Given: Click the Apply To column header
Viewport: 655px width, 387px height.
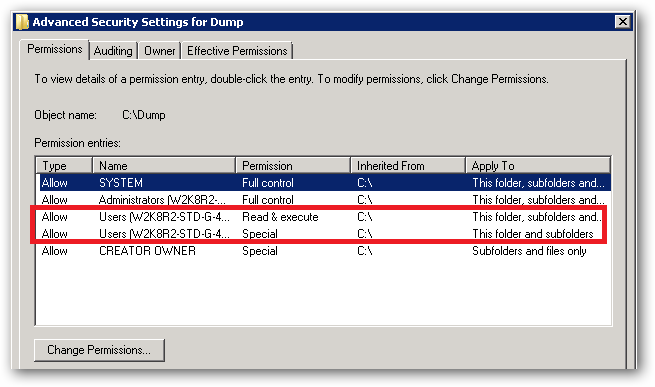Looking at the screenshot, I should pyautogui.click(x=538, y=165).
